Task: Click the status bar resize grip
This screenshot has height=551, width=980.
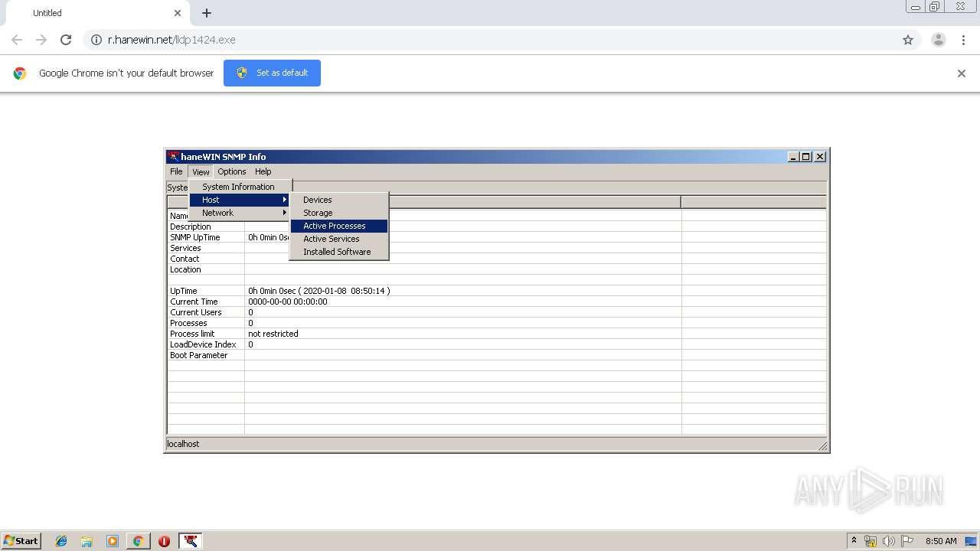Action: click(822, 445)
